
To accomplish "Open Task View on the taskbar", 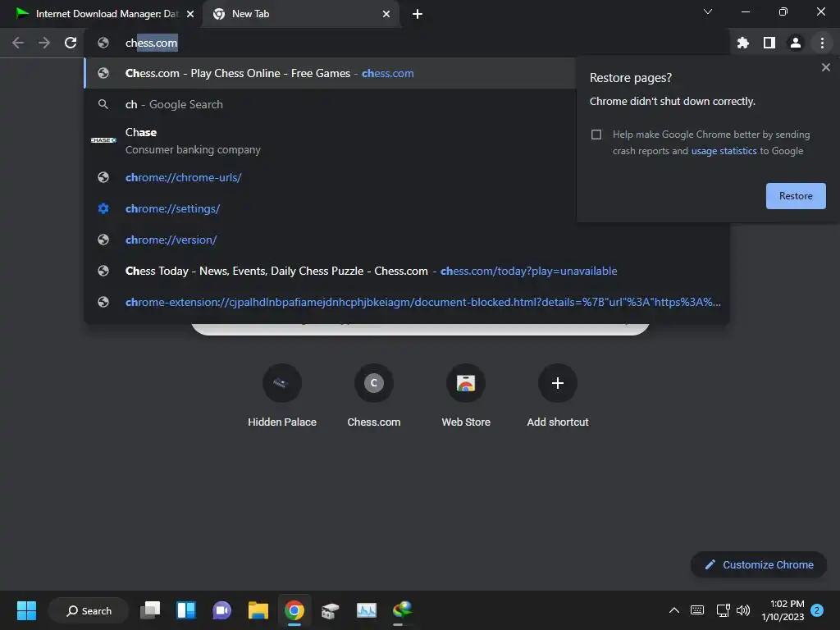I will point(150,610).
